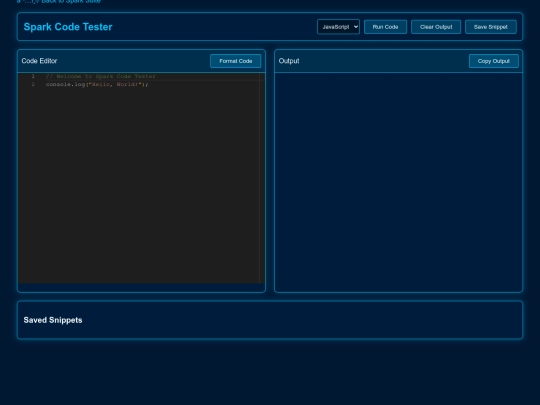Click the console.log("Hello, World!") code line

pyautogui.click(x=97, y=84)
